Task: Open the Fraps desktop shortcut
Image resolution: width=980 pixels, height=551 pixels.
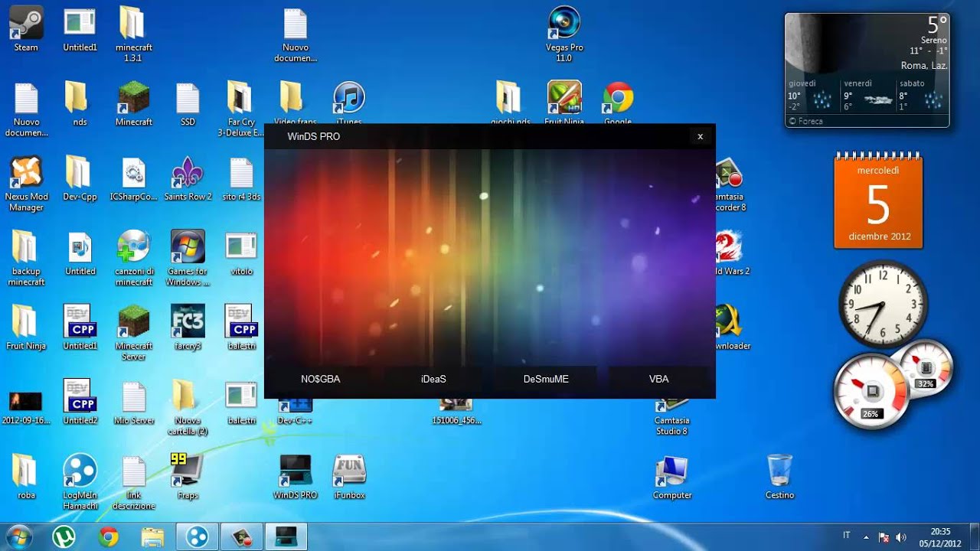Action: point(188,476)
